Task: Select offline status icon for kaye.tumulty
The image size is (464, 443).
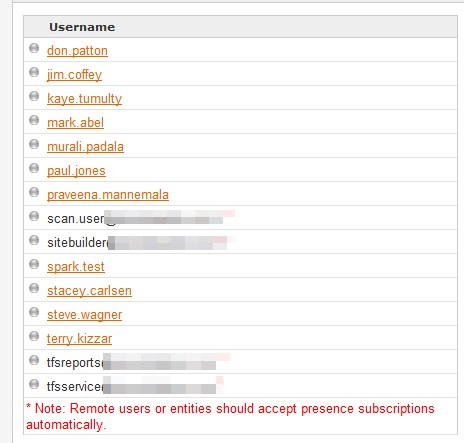Action: [34, 96]
